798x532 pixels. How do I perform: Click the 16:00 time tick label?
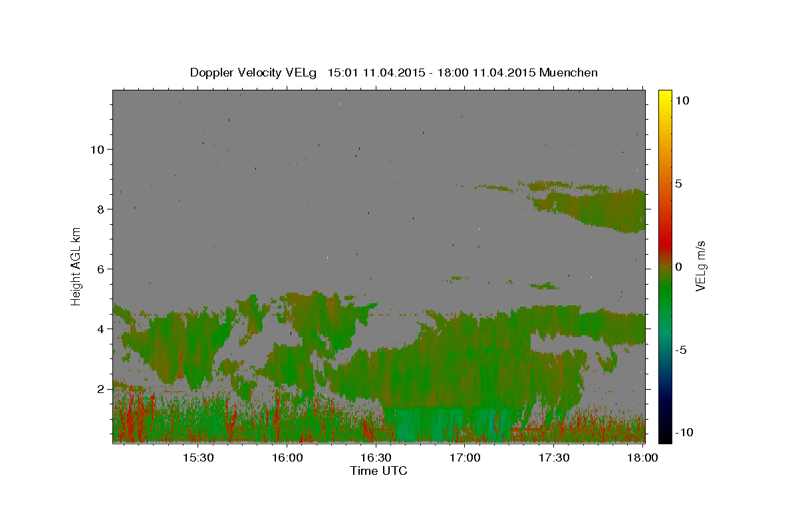pos(287,458)
